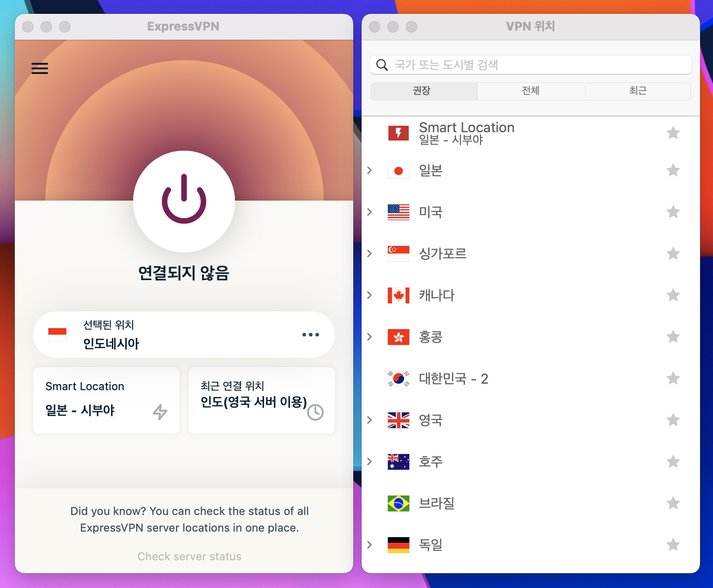
Task: Select the 싱가포르 country name
Action: point(443,253)
